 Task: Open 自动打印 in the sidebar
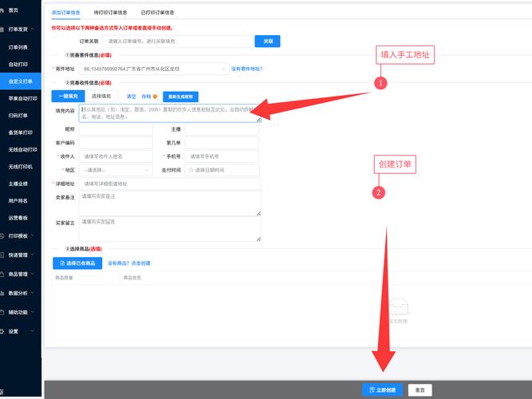click(18, 64)
